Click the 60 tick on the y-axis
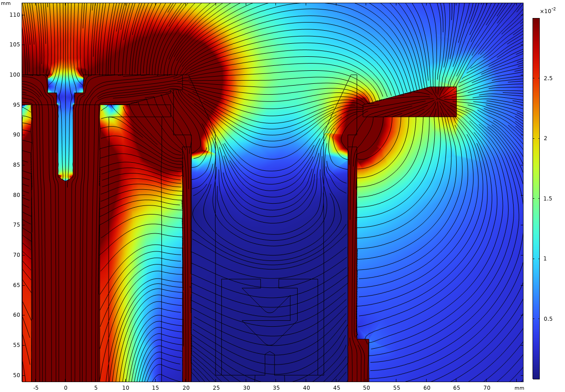Image resolution: width=565 pixels, height=392 pixels. click(x=17, y=315)
